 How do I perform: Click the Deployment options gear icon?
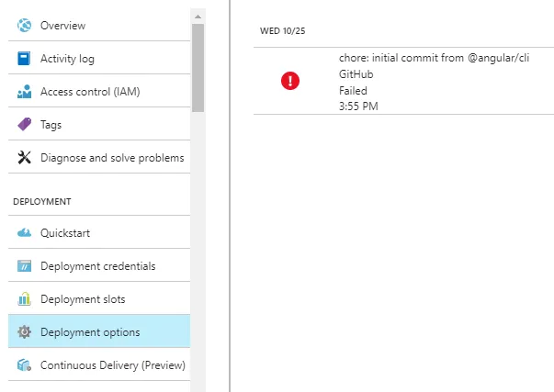pos(24,332)
